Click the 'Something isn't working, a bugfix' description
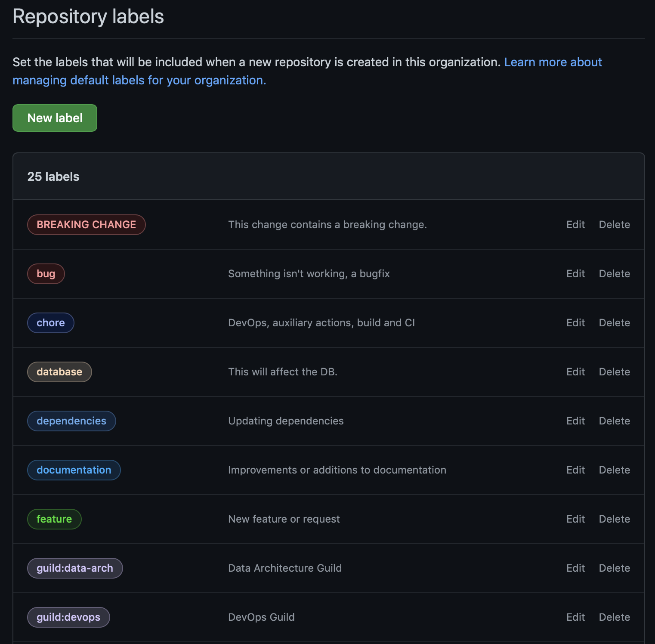This screenshot has height=644, width=655. [309, 274]
